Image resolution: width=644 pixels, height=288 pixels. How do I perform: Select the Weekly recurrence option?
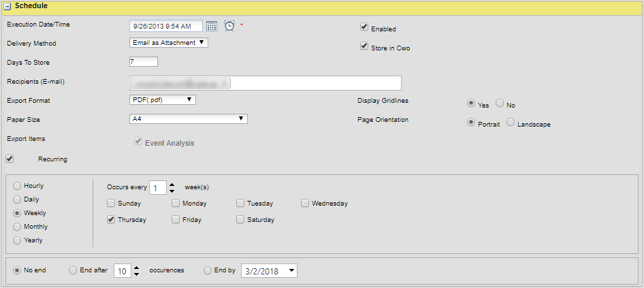[x=17, y=213]
